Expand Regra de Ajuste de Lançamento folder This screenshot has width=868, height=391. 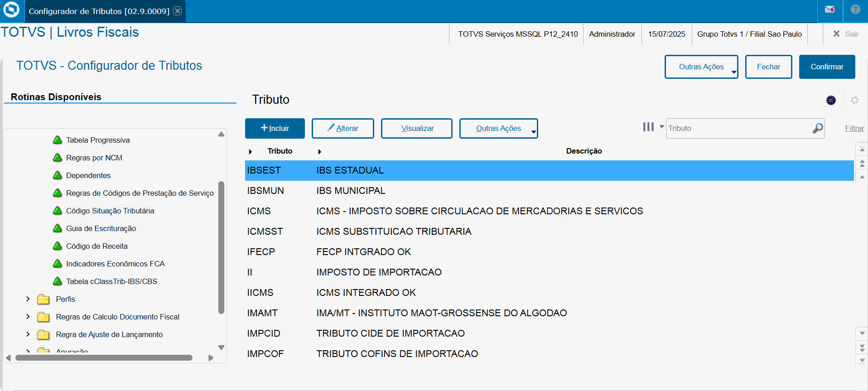point(28,334)
